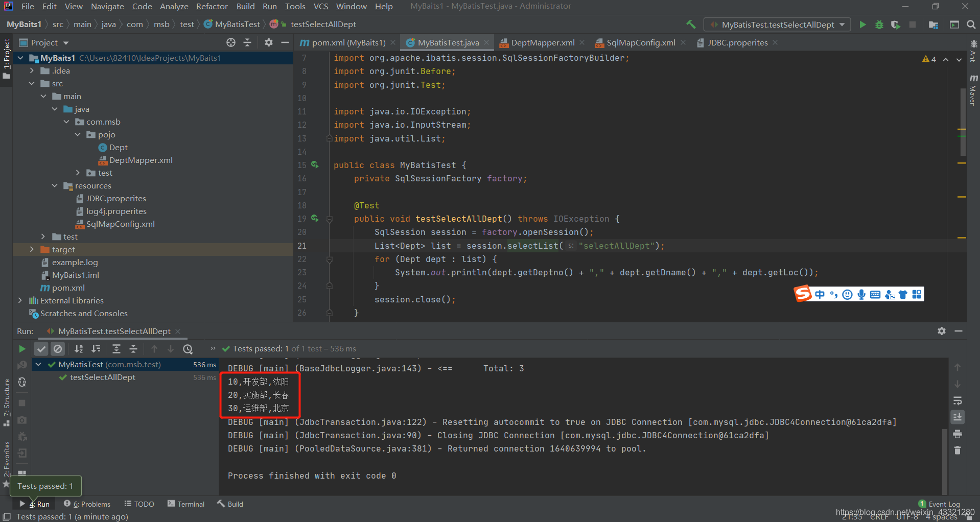
Task: Toggle show passed tests checkmark
Action: click(41, 349)
